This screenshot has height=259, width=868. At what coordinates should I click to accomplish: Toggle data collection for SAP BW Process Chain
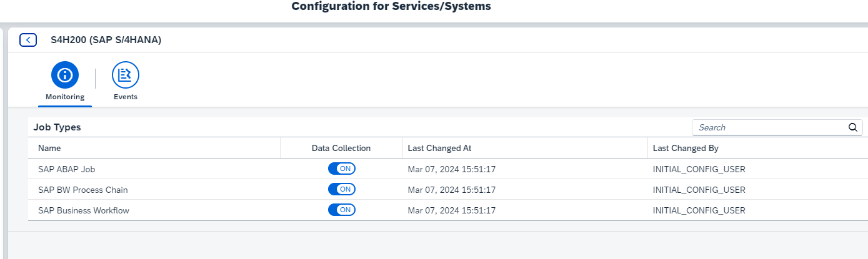coord(342,189)
